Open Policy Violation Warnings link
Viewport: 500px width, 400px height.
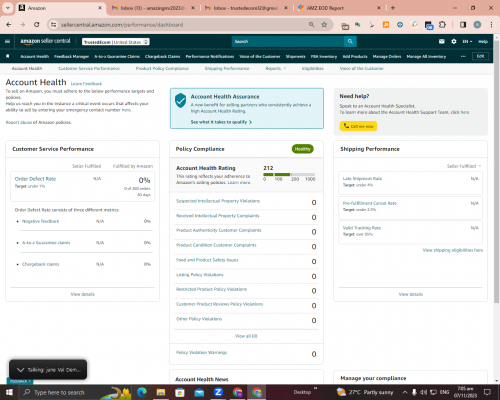pos(201,352)
